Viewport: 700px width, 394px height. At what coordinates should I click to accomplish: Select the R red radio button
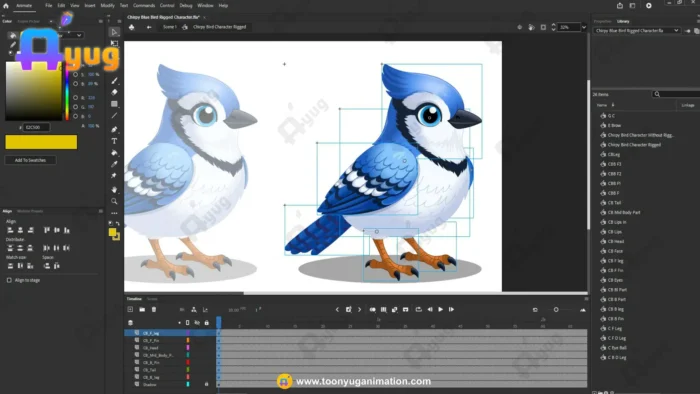coord(75,97)
